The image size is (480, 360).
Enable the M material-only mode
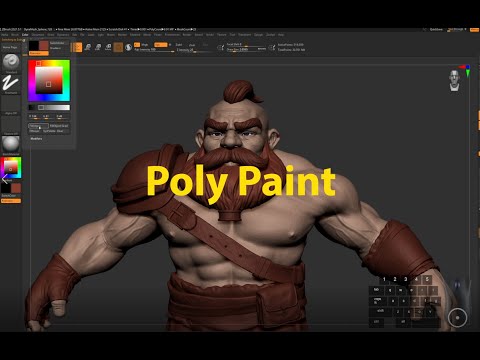click(170, 45)
